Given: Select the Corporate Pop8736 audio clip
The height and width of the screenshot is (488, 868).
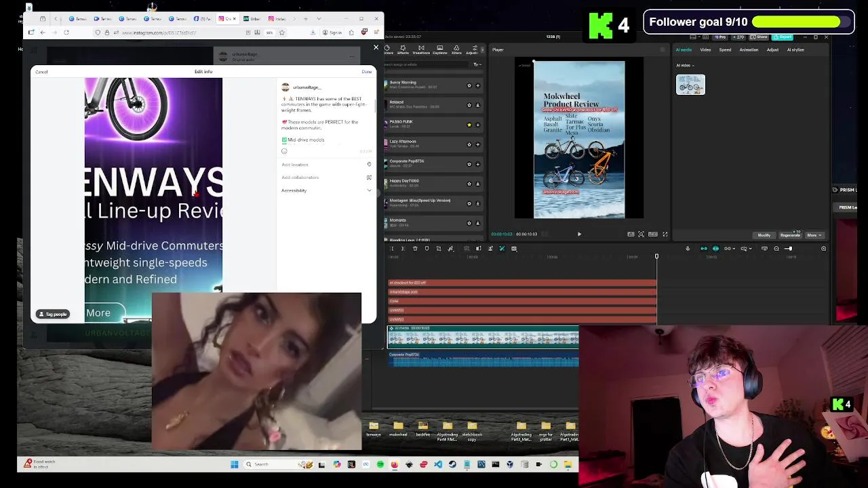Looking at the screenshot, I should pyautogui.click(x=483, y=359).
